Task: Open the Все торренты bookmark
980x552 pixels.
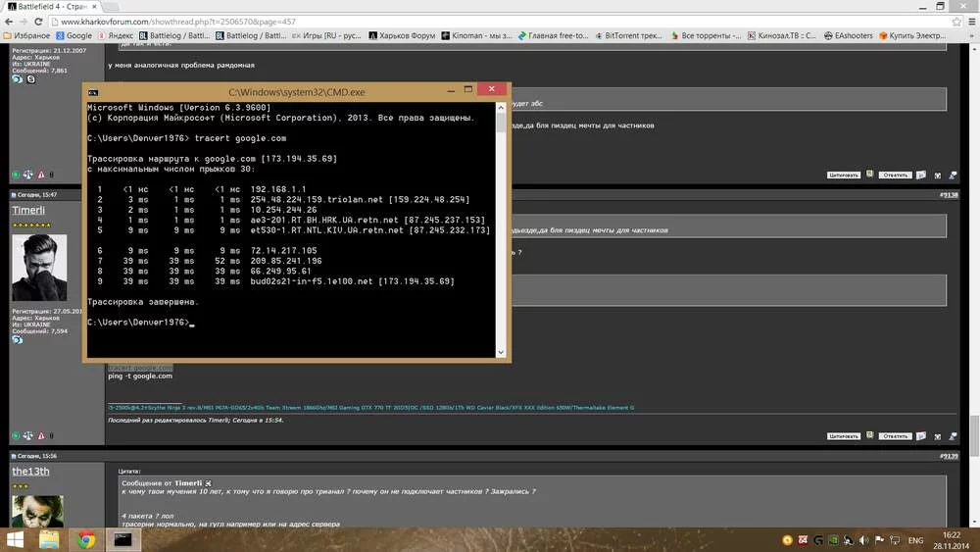Action: 706,35
